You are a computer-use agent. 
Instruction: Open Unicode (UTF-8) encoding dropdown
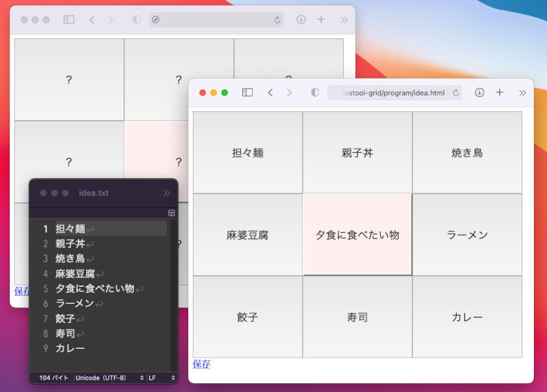tap(109, 378)
